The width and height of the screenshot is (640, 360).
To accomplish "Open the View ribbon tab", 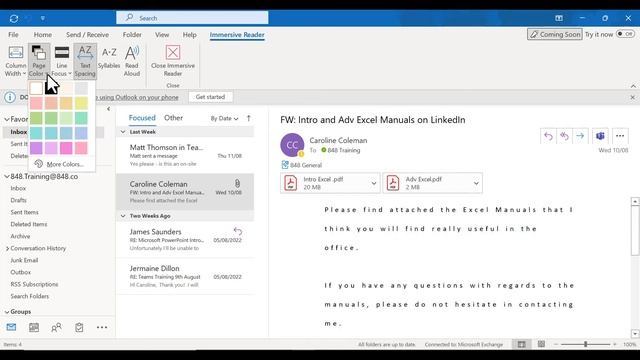I will coord(162,35).
